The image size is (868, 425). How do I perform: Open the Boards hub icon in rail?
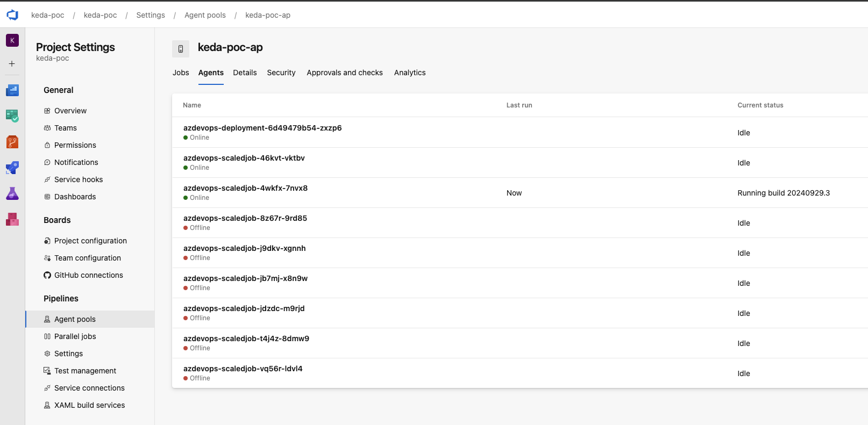[12, 116]
